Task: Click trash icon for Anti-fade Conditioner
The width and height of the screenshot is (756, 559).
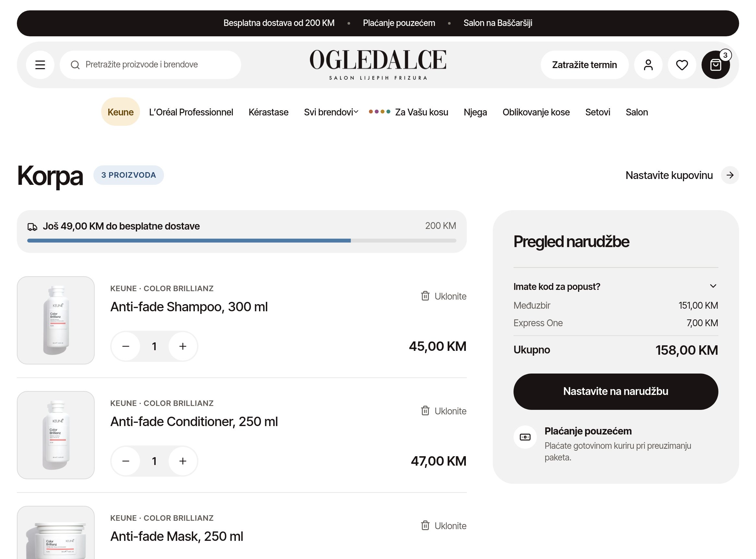Action: click(425, 410)
